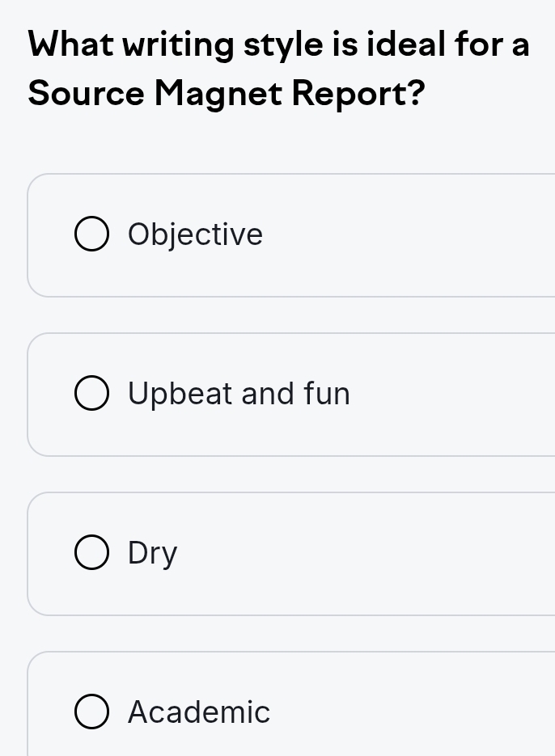Click blank space right of Upbeat and fun
555x756 pixels.
coord(453,395)
